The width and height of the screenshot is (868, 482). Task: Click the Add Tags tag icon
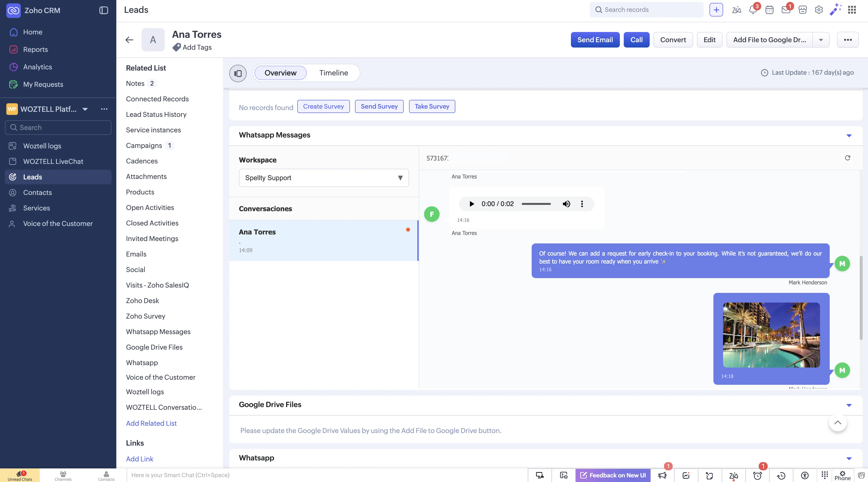click(x=177, y=47)
